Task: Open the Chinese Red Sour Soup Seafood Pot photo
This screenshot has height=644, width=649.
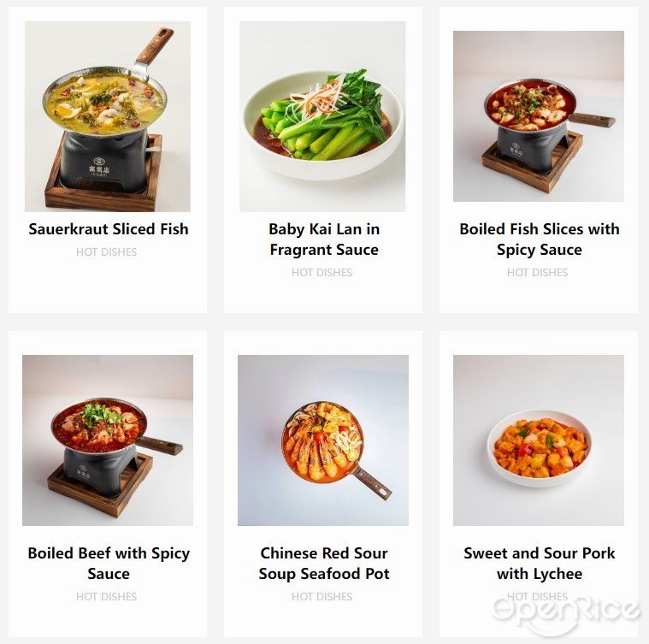Action: click(323, 440)
